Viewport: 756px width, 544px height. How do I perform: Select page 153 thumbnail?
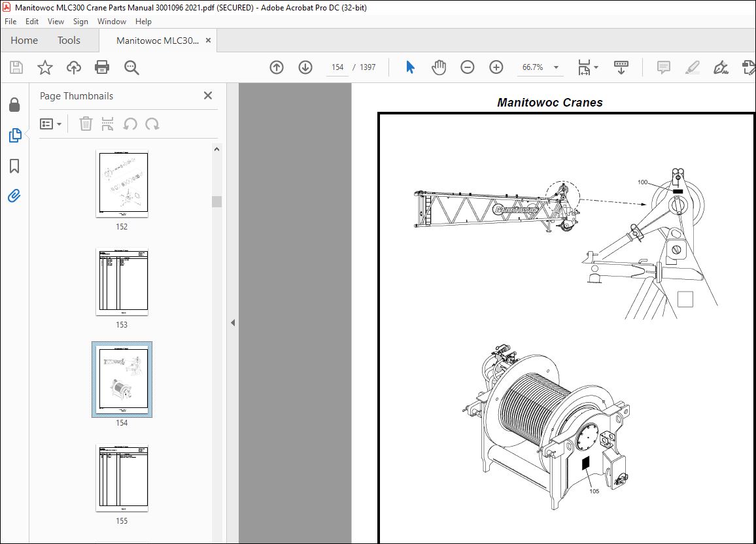point(122,281)
